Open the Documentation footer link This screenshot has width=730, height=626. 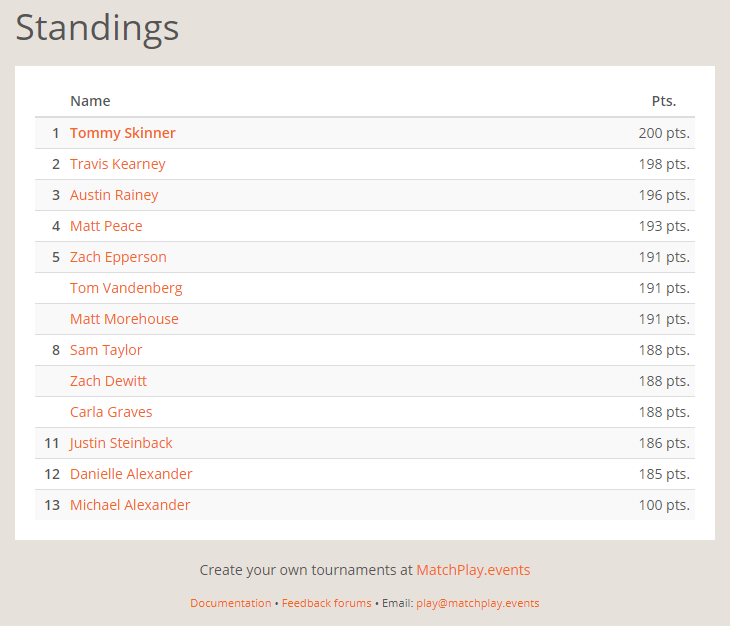point(230,603)
